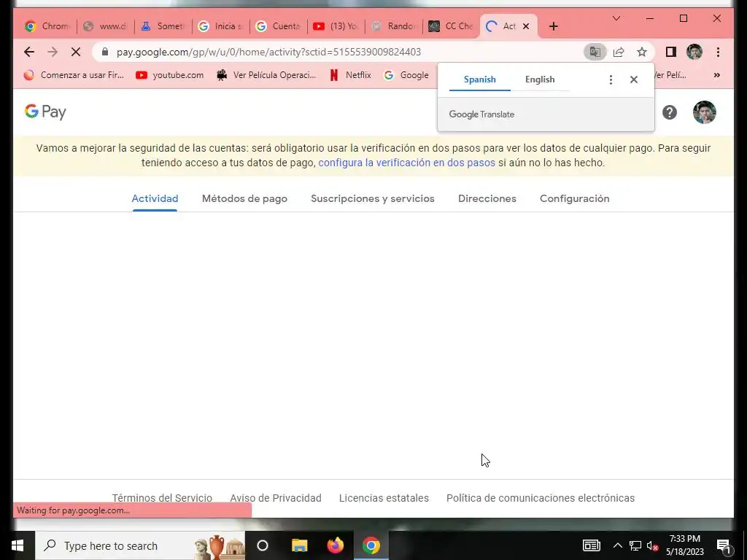
Task: Switch to the Chrome browser tab
Action: pyautogui.click(x=47, y=26)
